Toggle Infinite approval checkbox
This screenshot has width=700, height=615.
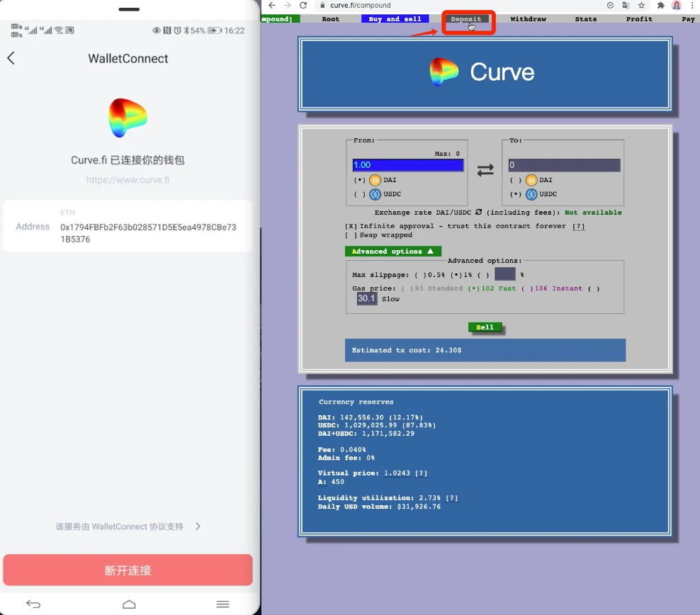[351, 226]
